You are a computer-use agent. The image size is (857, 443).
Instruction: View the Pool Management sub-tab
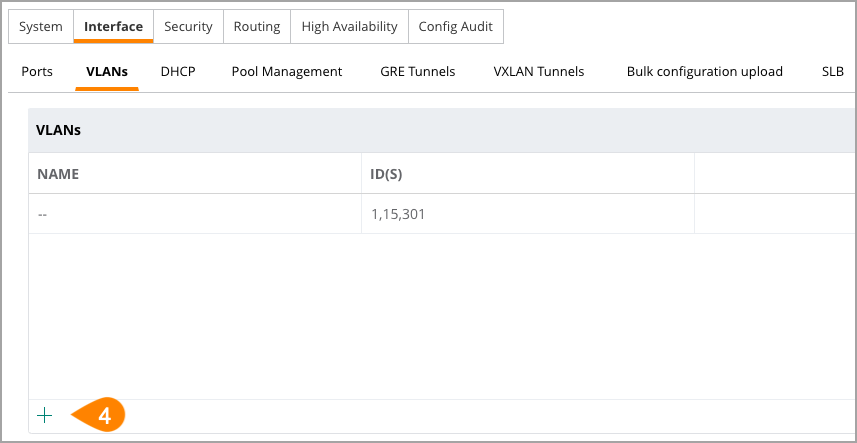pyautogui.click(x=287, y=72)
